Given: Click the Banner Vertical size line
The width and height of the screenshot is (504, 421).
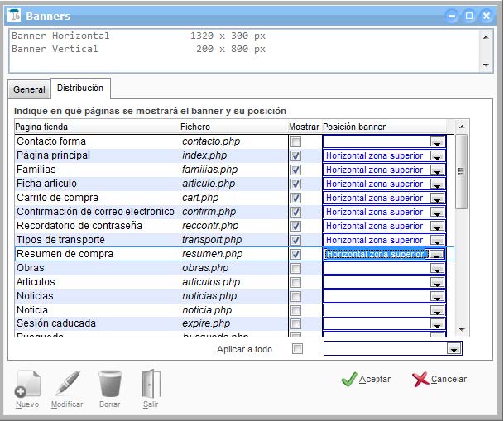Looking at the screenshot, I should click(139, 49).
